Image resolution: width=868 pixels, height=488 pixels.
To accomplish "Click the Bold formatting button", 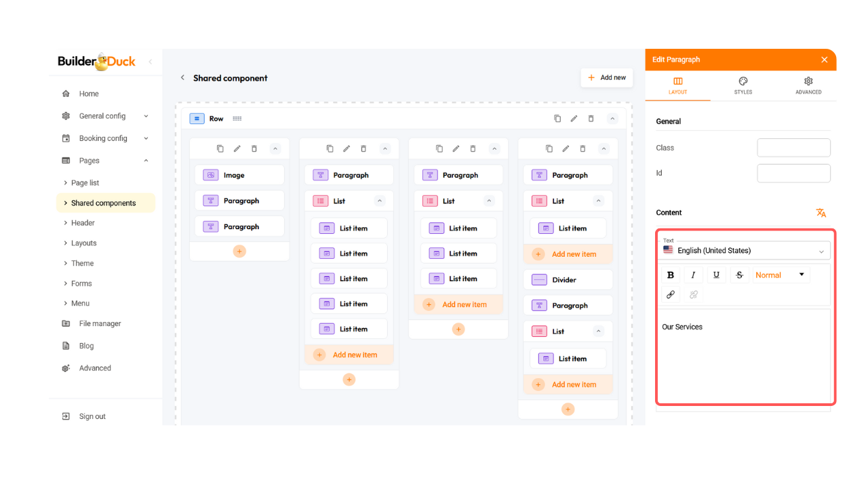I will [x=671, y=274].
